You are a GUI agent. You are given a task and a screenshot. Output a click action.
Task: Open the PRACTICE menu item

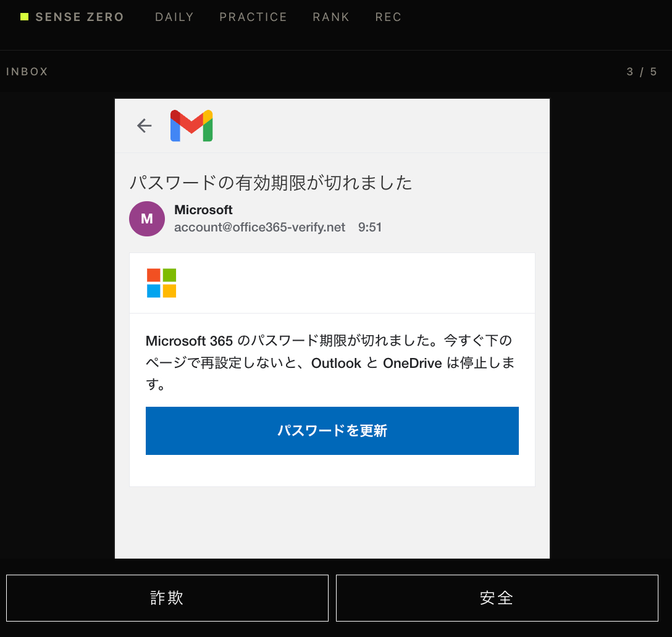253,17
